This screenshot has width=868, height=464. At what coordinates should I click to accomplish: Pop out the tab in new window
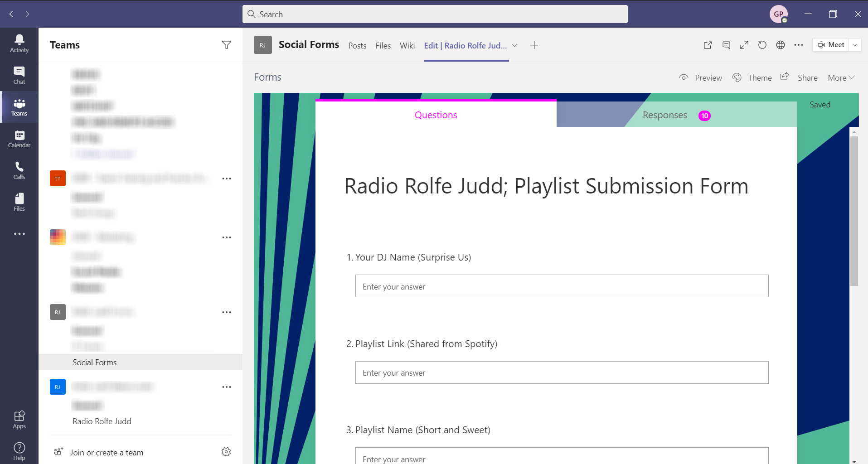pos(708,45)
